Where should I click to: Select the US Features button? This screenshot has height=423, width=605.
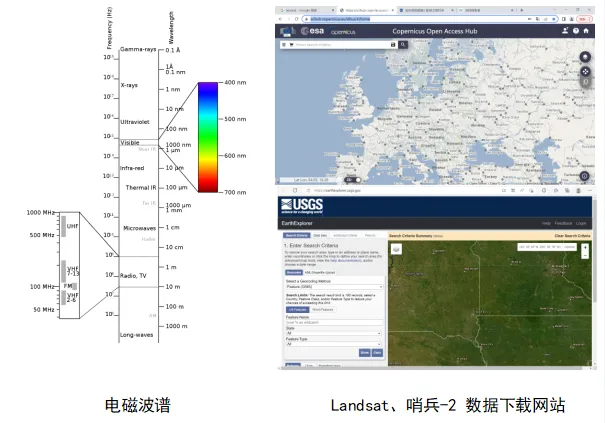pos(297,310)
